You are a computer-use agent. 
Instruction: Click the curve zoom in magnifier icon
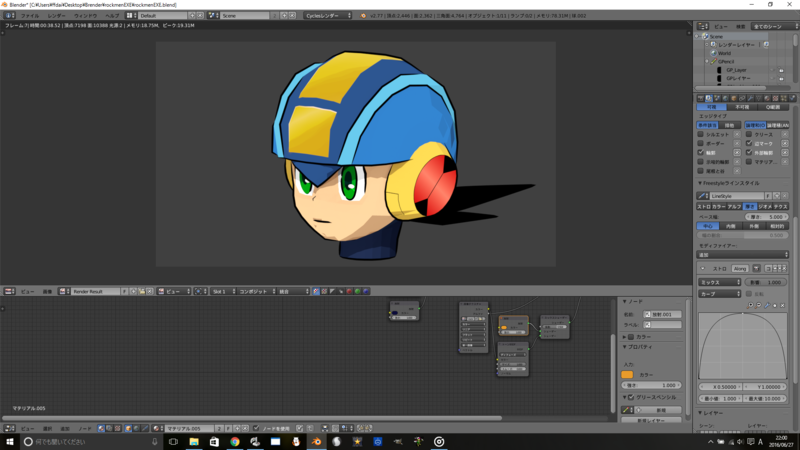[750, 305]
